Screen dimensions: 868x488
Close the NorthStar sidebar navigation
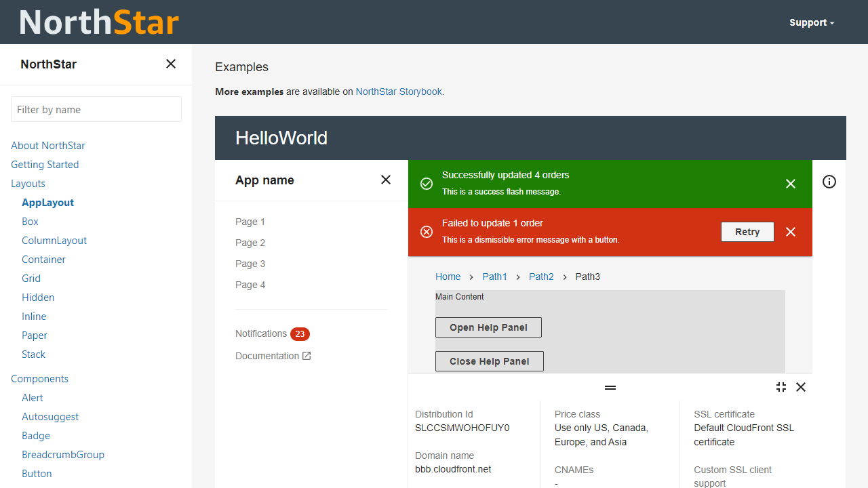[171, 64]
